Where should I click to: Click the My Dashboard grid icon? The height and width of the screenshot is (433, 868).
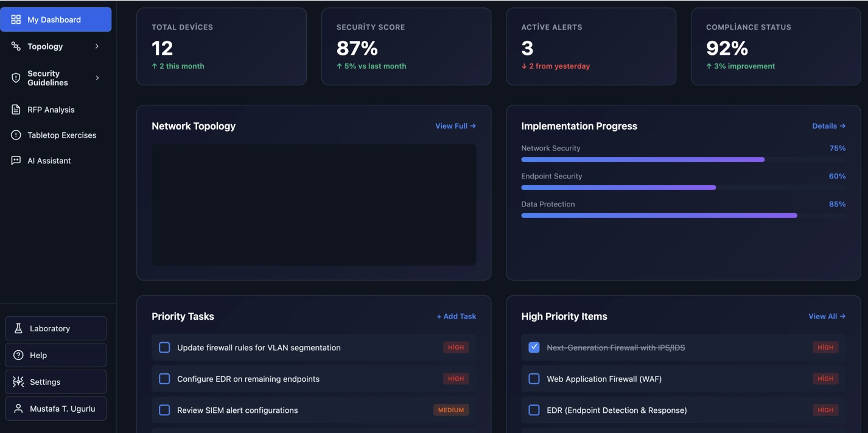(16, 19)
